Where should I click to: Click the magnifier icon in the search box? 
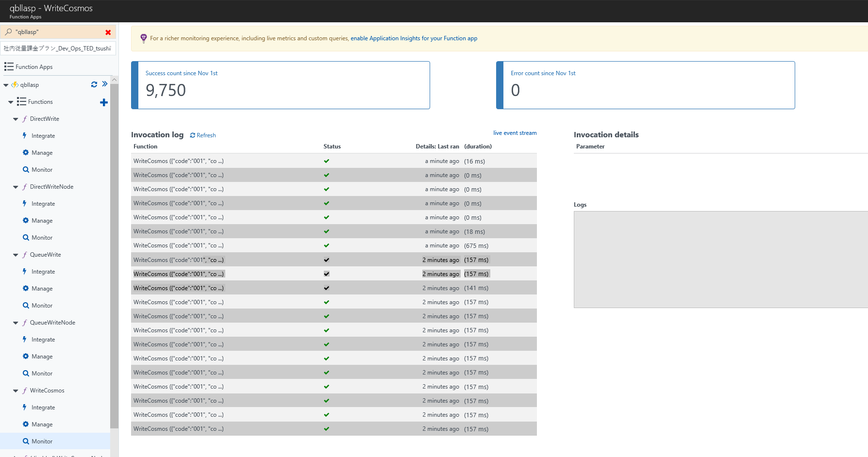(8, 32)
